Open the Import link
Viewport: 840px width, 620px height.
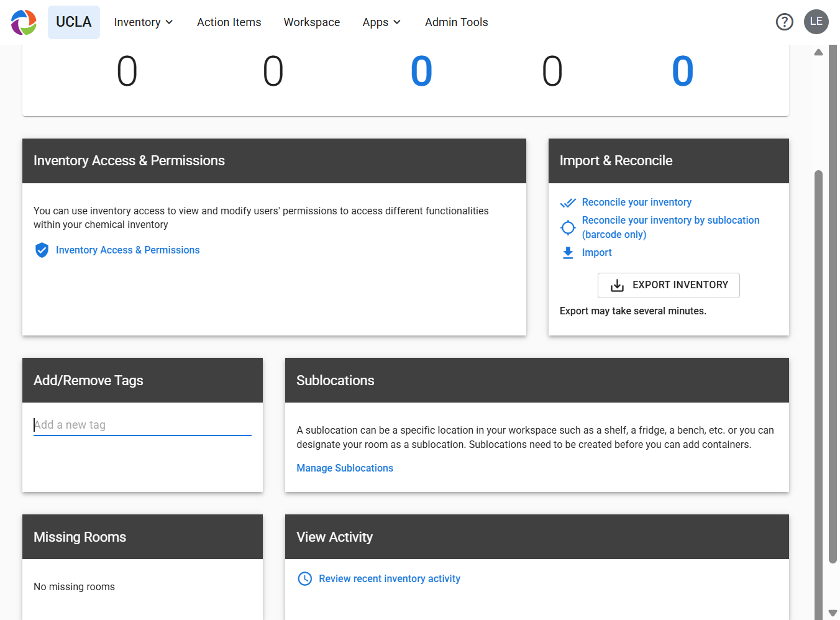click(x=597, y=253)
